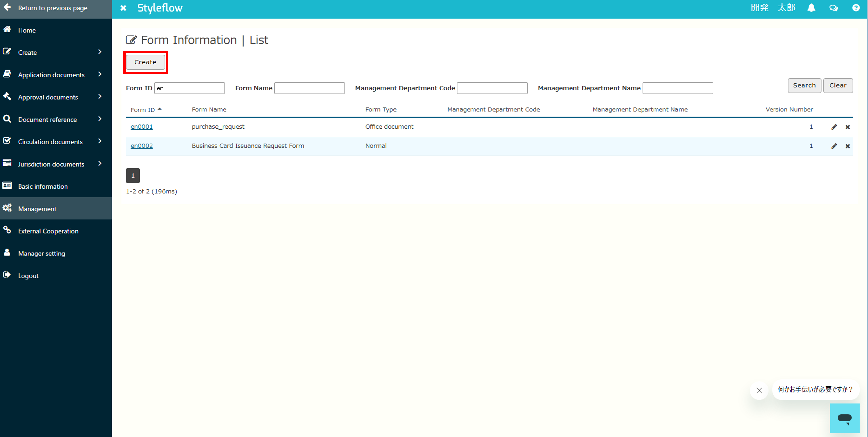
Task: Click the user name 開発 太郎
Action: coord(773,8)
